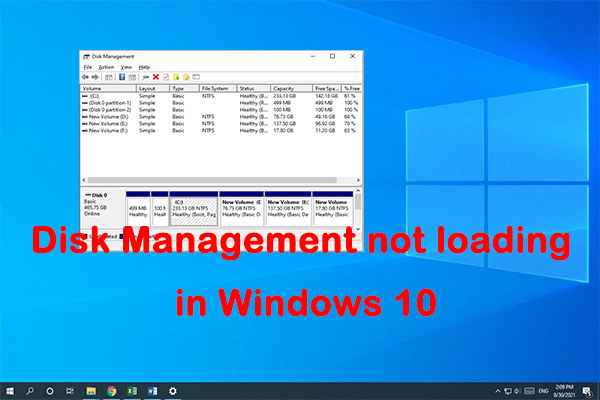Open Settings gear on the taskbar
This screenshot has height=400, width=600.
coord(173,391)
